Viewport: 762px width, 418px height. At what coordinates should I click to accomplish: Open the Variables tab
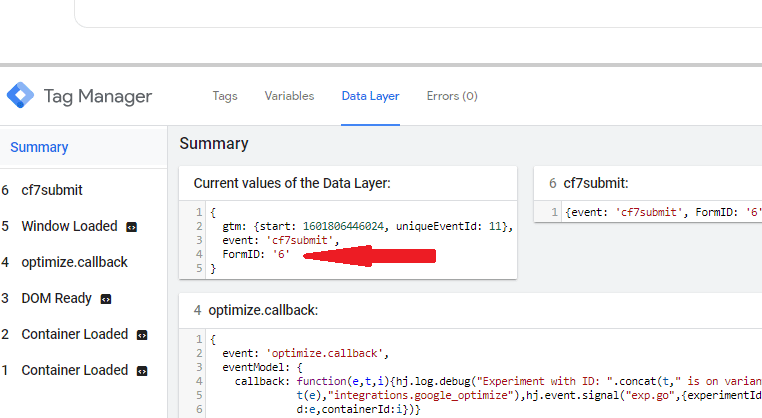[289, 96]
